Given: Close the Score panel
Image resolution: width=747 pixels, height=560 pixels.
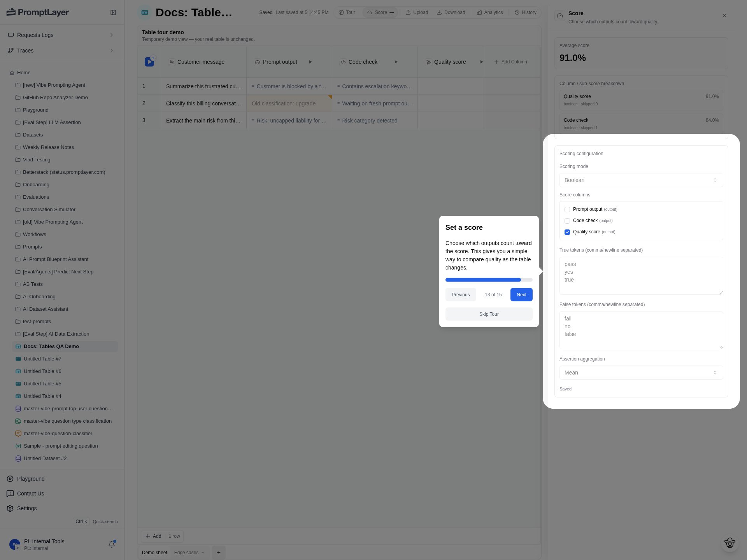Looking at the screenshot, I should click(724, 16).
